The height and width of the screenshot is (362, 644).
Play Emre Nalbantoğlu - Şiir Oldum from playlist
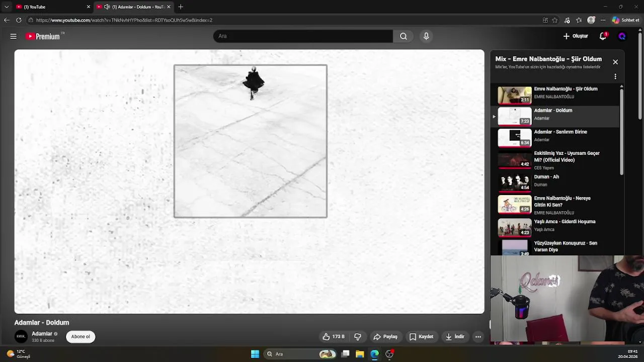556,94
